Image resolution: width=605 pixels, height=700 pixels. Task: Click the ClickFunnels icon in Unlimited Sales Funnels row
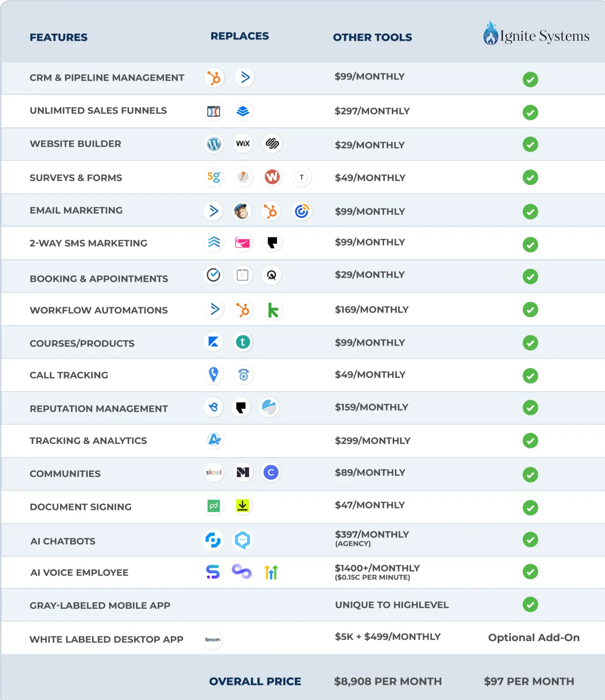(x=214, y=111)
